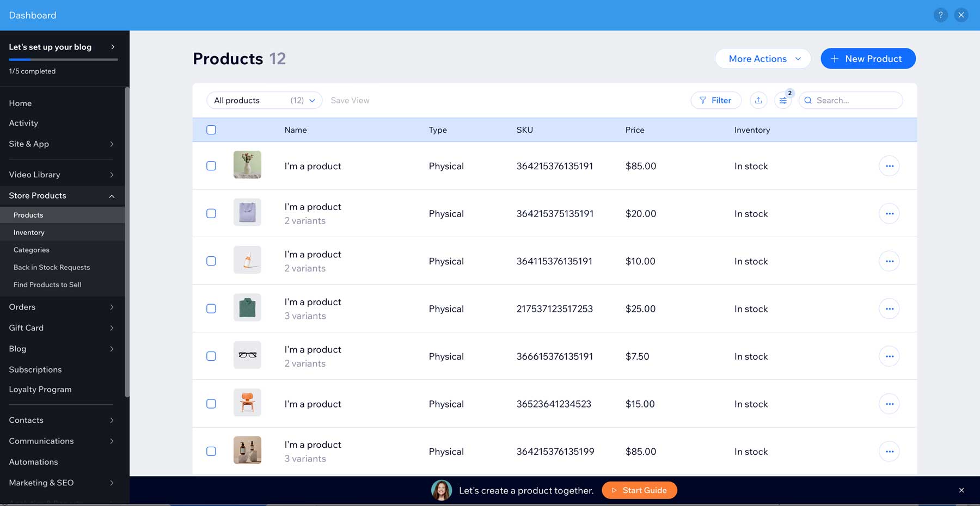980x506 pixels.
Task: Open the actions menu for the $85.00 product
Action: click(x=889, y=166)
